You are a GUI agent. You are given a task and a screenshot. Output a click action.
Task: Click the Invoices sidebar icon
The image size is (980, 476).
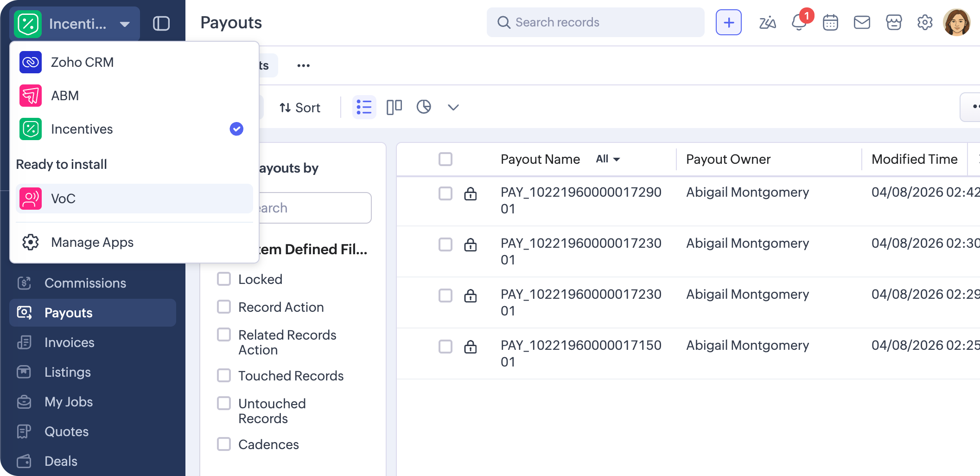coord(24,342)
